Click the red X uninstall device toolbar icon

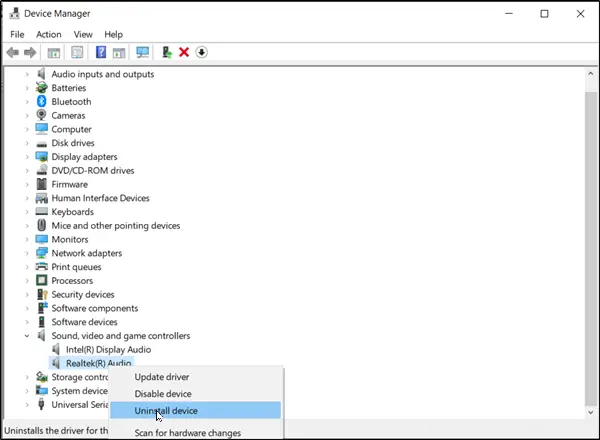click(184, 52)
